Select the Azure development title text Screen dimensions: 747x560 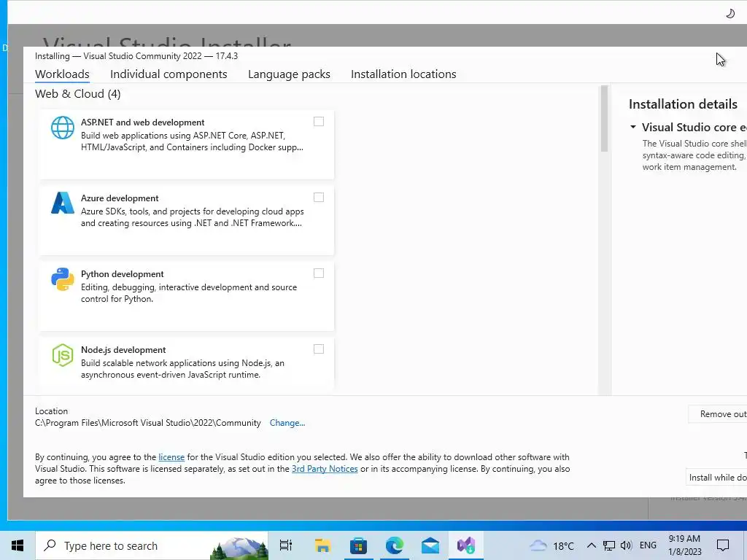point(120,198)
